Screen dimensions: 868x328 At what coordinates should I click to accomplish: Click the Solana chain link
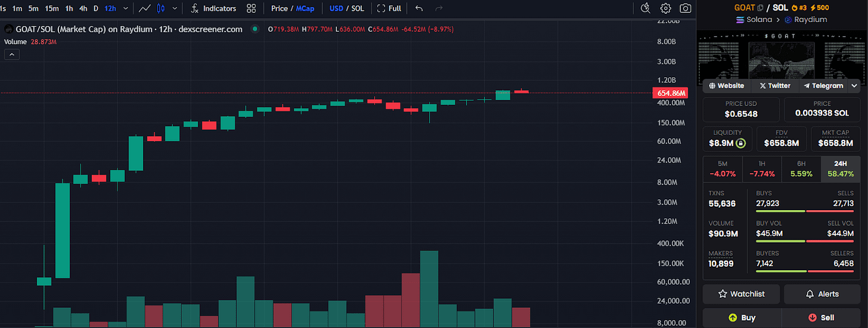tap(754, 20)
